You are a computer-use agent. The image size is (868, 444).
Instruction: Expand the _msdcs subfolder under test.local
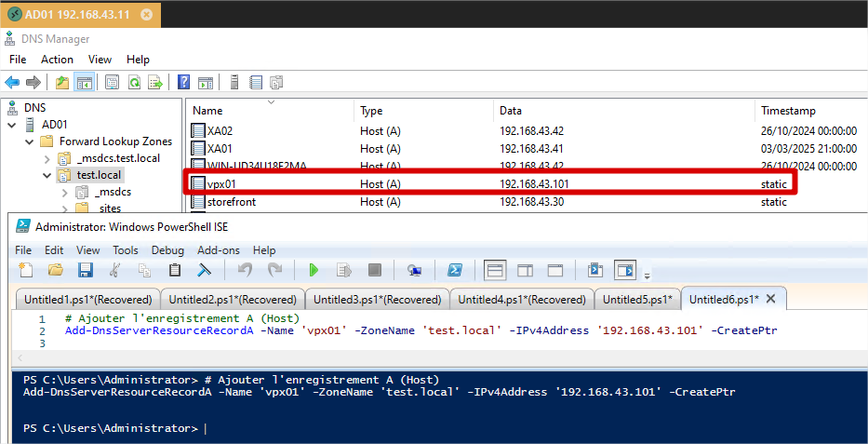65,193
